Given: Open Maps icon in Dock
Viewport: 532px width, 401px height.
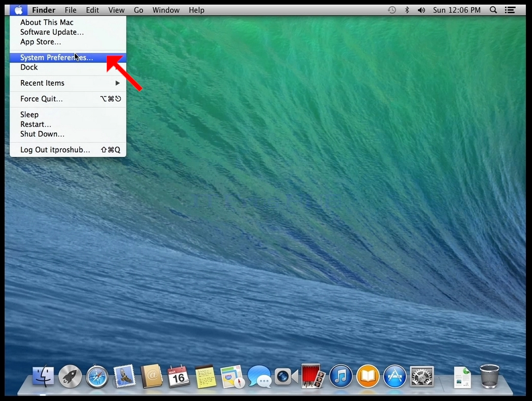Looking at the screenshot, I should (x=233, y=377).
